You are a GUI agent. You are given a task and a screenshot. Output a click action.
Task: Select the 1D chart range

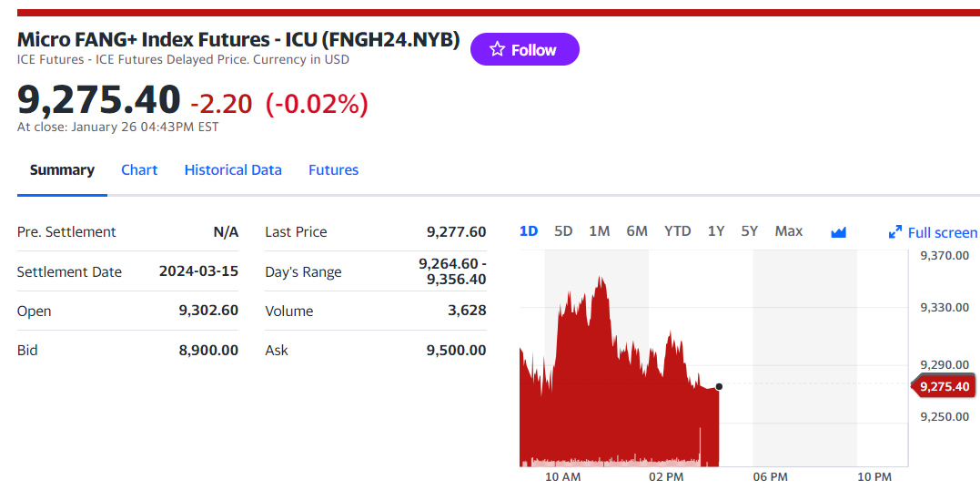click(x=529, y=231)
